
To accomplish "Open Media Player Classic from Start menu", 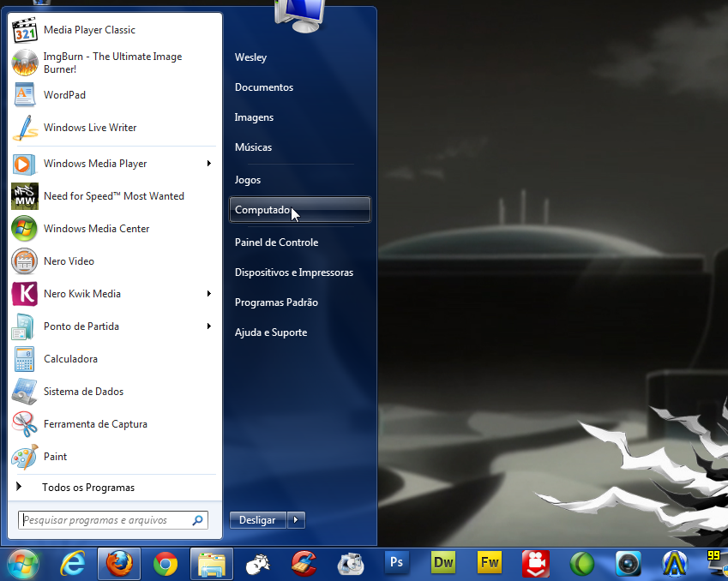I will click(89, 30).
